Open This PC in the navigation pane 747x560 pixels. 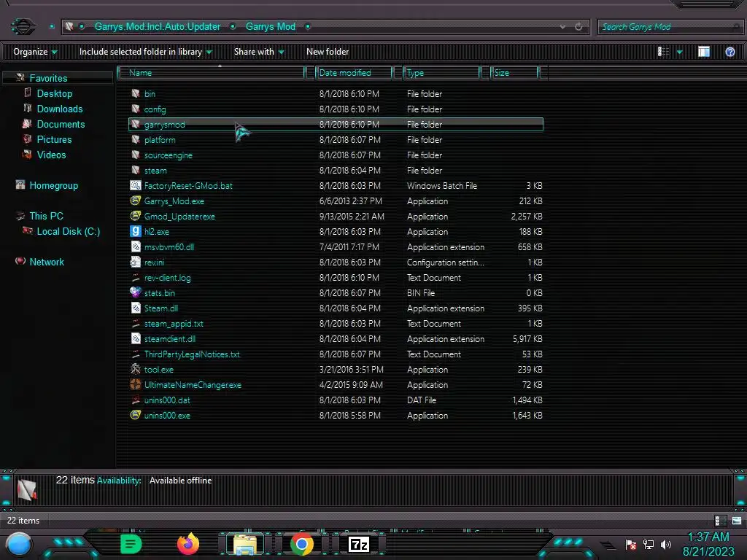46,216
